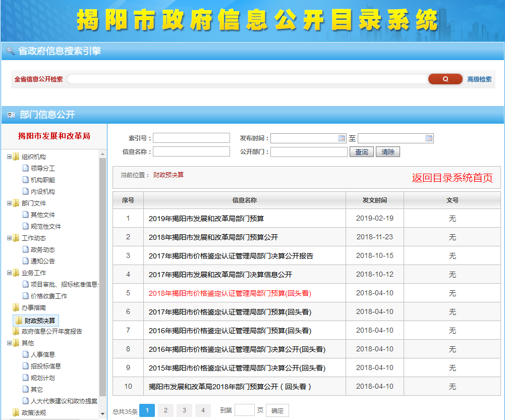This screenshot has height=420, width=505.
Task: Open calendar picker for end date
Action: [429, 138]
